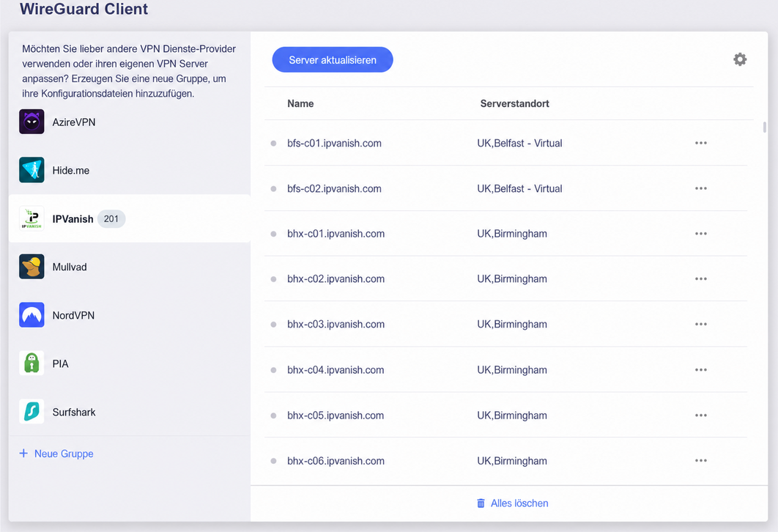The height and width of the screenshot is (532, 778).
Task: Open three-dot menu for bhx-c01.ipvanish.com
Action: tap(700, 233)
